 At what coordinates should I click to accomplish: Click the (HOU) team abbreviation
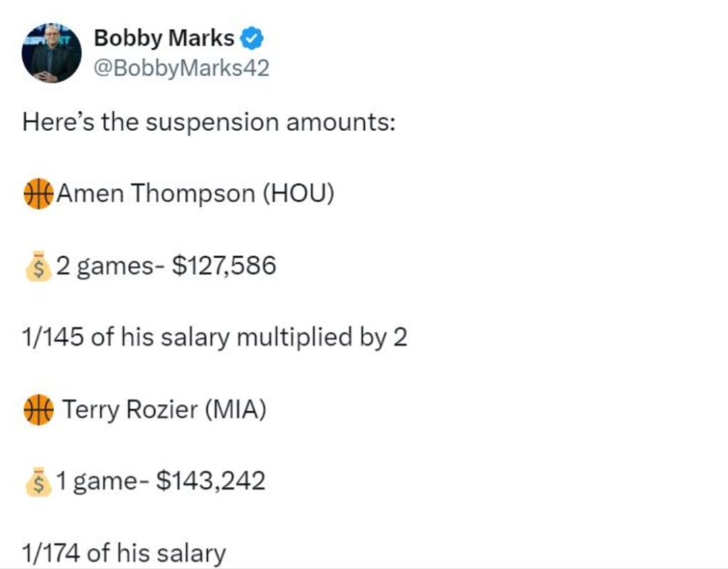[299, 193]
